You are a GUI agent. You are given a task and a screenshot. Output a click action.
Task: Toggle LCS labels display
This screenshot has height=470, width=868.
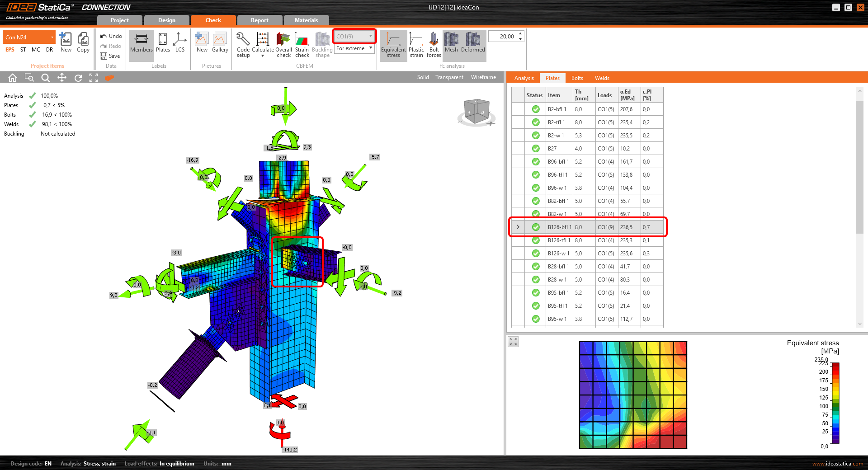pos(180,43)
